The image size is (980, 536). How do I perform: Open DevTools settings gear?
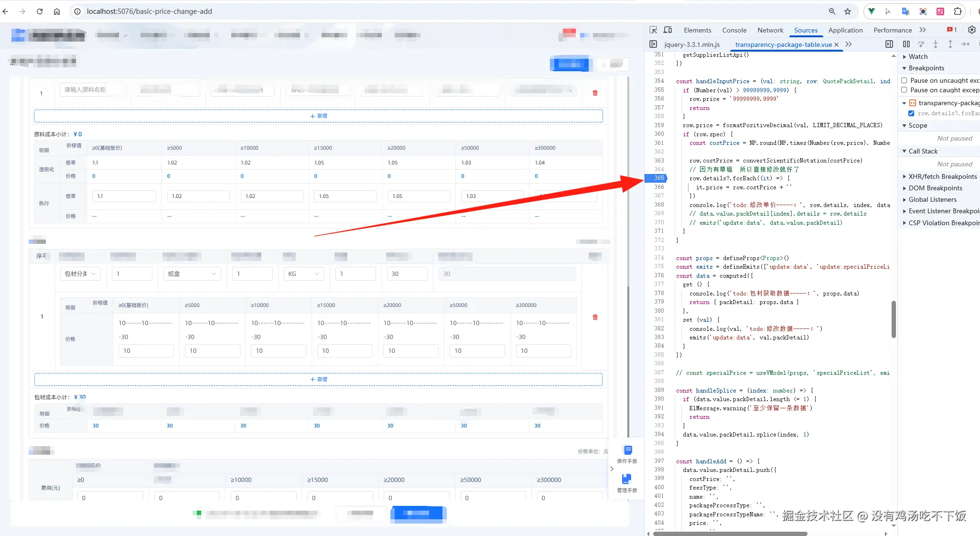click(x=971, y=30)
